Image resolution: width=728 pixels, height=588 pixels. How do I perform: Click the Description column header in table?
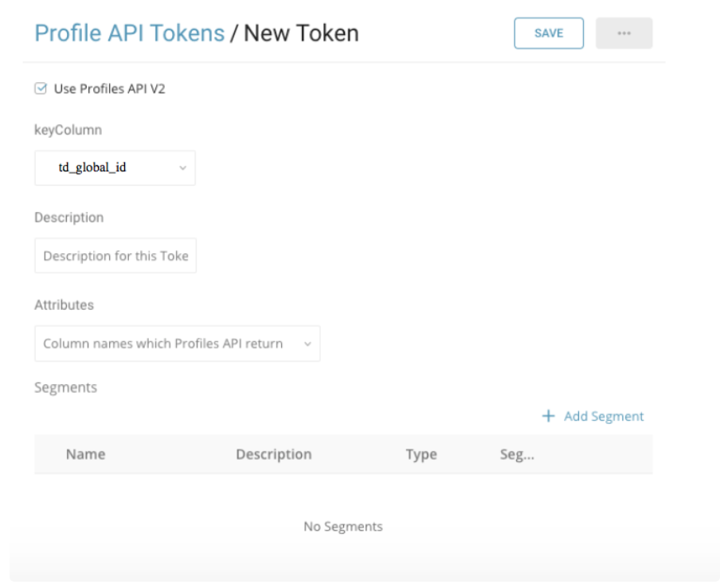point(273,455)
